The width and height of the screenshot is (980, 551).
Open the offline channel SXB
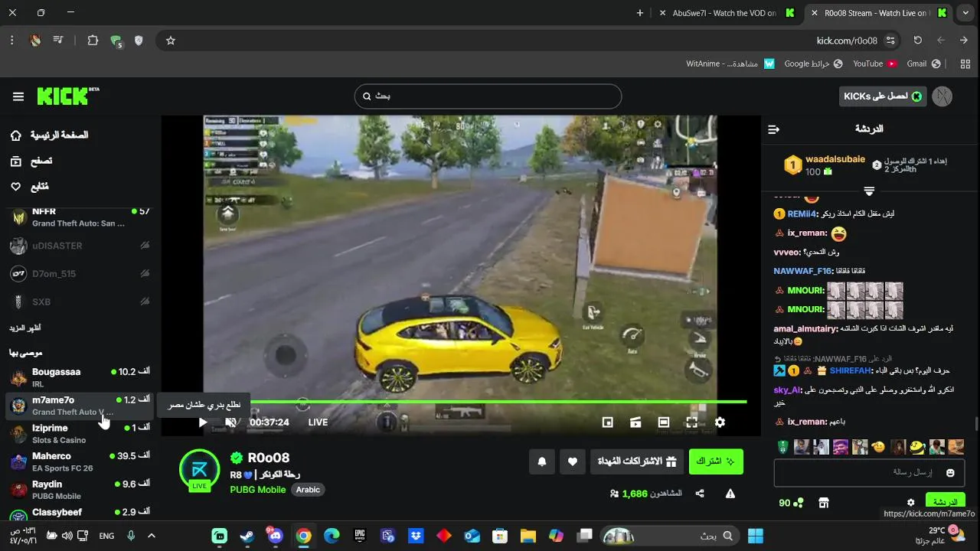[x=80, y=302]
